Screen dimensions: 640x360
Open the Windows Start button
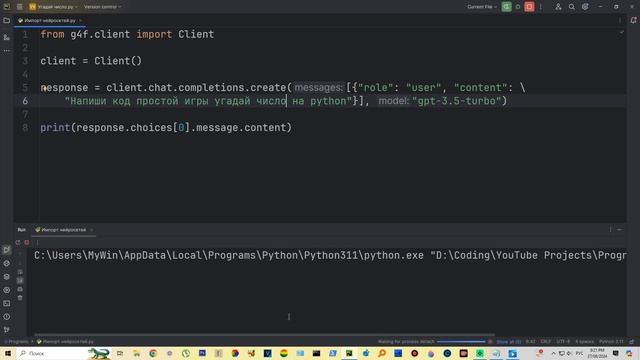(x=8, y=353)
